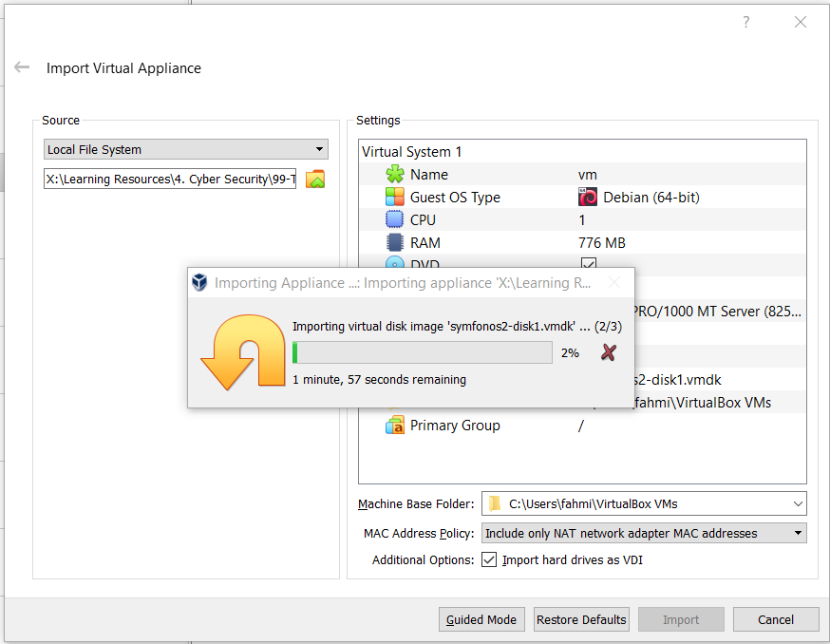This screenshot has height=644, width=830.
Task: Click the appliance file path input field
Action: pos(170,179)
